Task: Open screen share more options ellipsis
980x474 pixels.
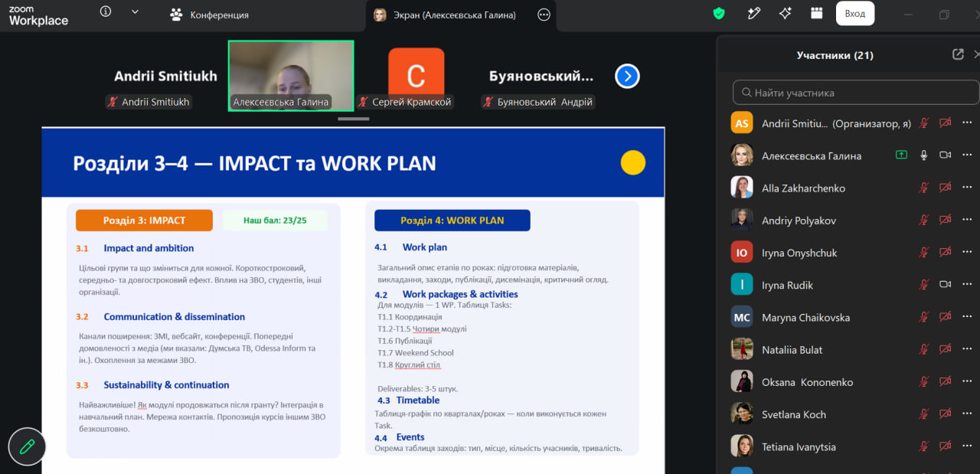Action: tap(544, 15)
